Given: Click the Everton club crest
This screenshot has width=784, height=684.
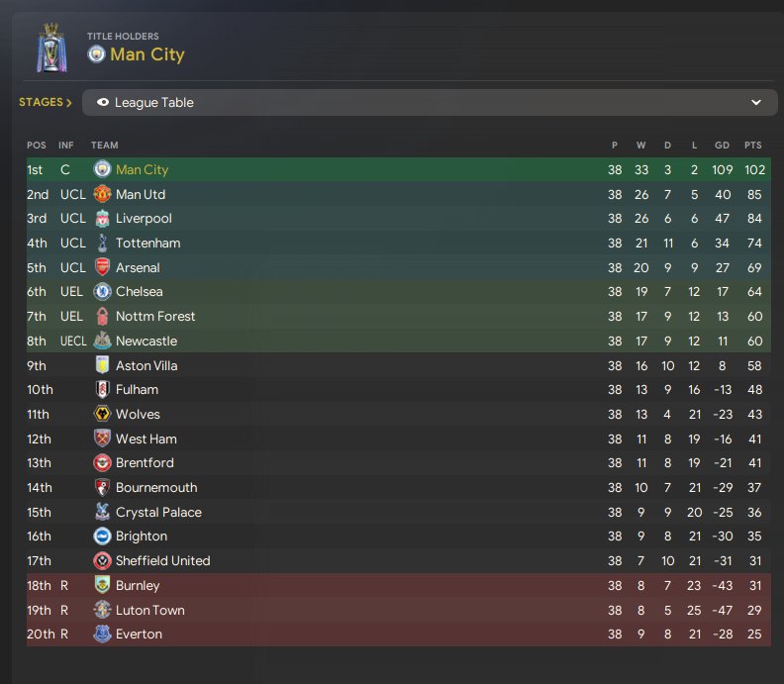Looking at the screenshot, I should click(x=102, y=634).
